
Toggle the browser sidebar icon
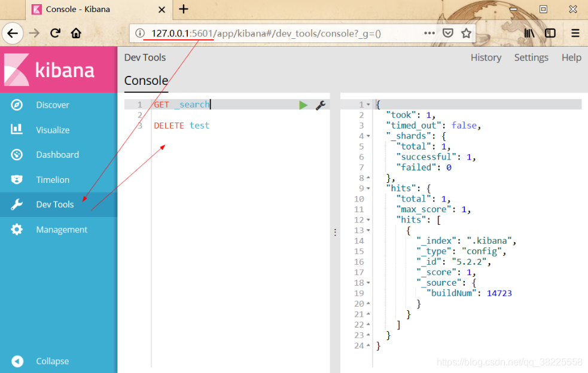point(550,33)
